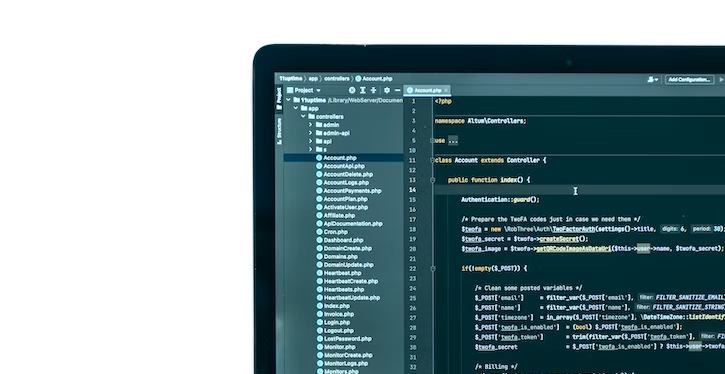Image resolution: width=725 pixels, height=374 pixels.
Task: Open the Project panel gear settings
Action: coord(387,90)
